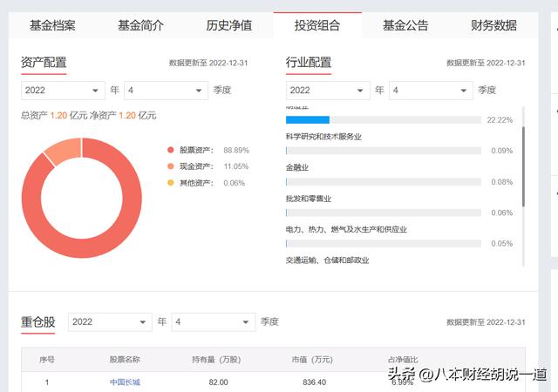
Task: Open the 行业配置 quarter dropdown
Action: [431, 91]
